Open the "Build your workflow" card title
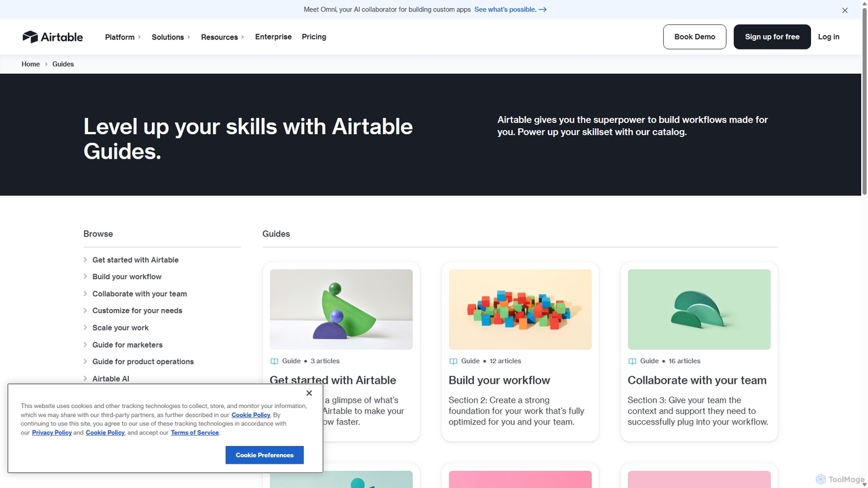The height and width of the screenshot is (488, 868). coord(499,380)
